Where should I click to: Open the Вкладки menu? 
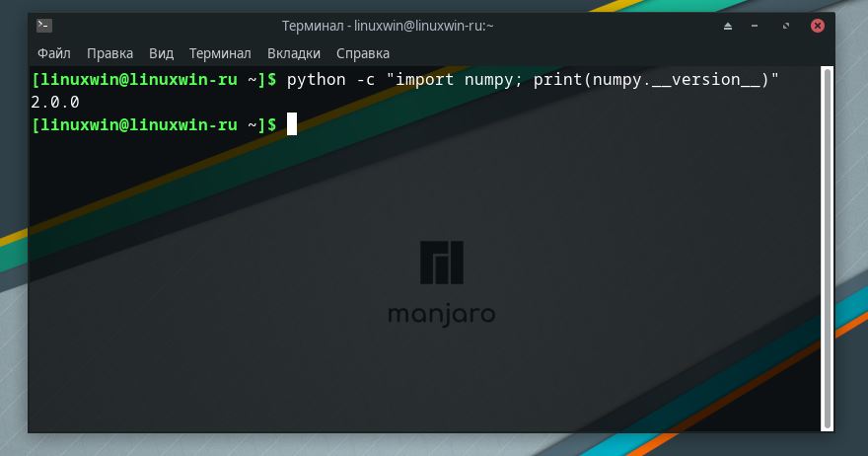coord(293,53)
